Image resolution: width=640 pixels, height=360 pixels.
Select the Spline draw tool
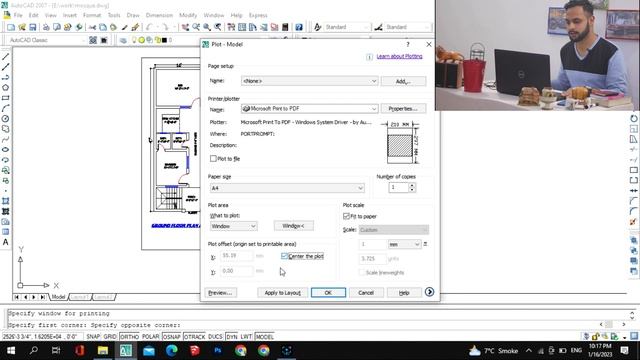click(x=5, y=139)
